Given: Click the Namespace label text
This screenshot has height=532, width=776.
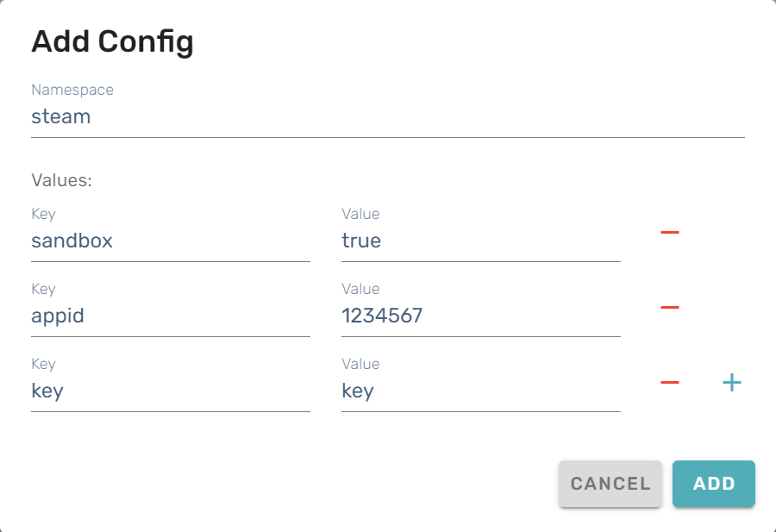Looking at the screenshot, I should (x=72, y=90).
